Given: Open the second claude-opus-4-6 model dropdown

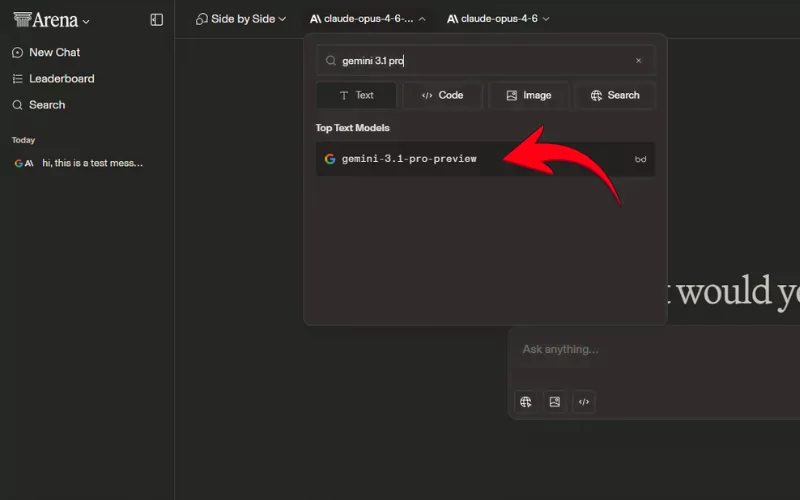Looking at the screenshot, I should click(498, 19).
